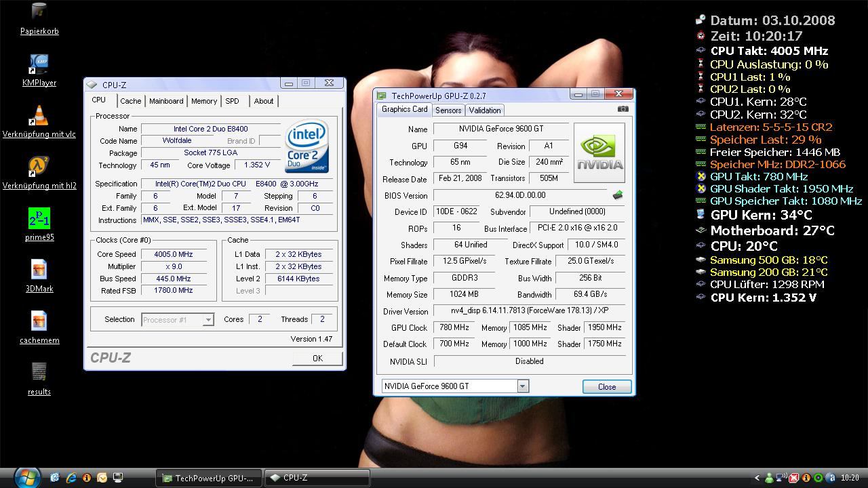The image size is (868, 488).
Task: Switch to the Sensors tab in GPU-Z
Action: 448,110
